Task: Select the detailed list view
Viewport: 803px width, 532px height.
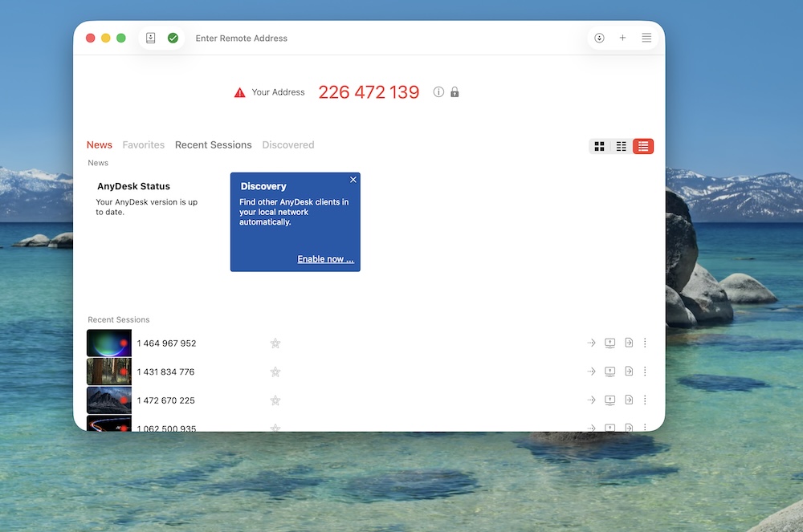Action: click(x=643, y=146)
